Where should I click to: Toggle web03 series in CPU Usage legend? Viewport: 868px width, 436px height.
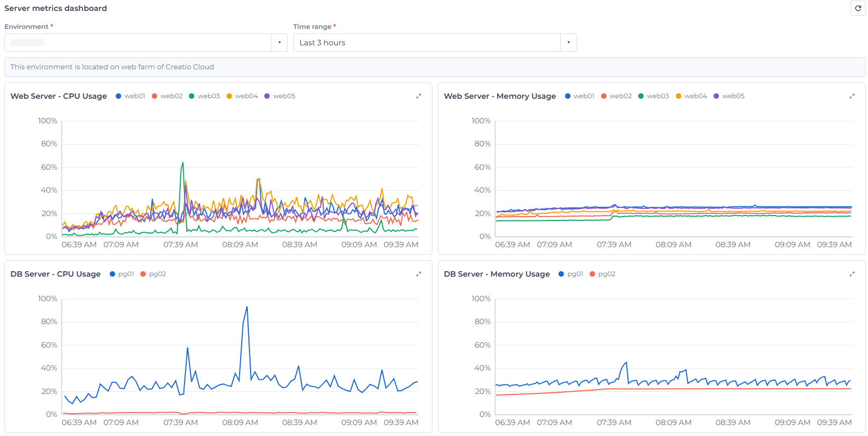coord(204,96)
